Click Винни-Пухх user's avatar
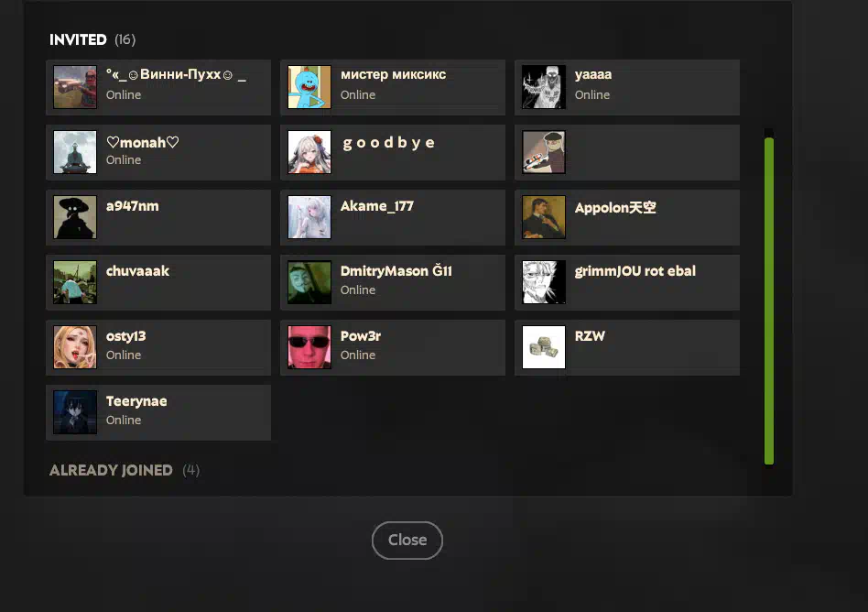 point(75,87)
